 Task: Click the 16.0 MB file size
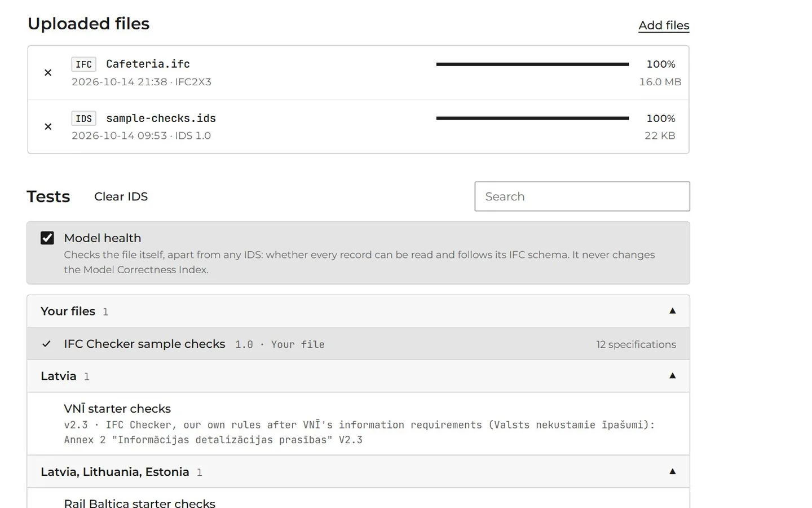pyautogui.click(x=660, y=82)
